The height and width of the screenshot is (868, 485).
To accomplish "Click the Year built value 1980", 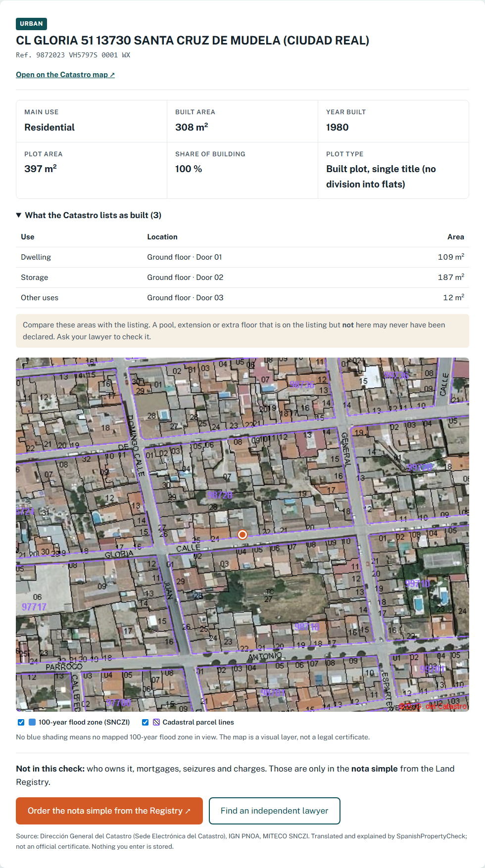I will pos(337,127).
